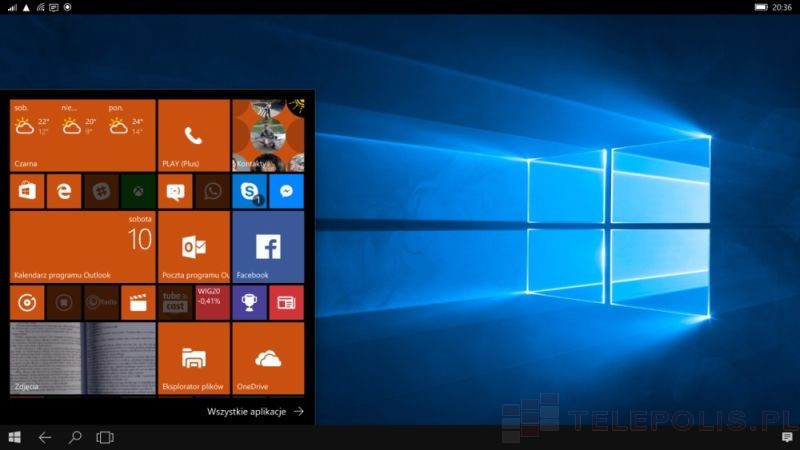This screenshot has width=800, height=450.
Task: Open search from the taskbar
Action: click(x=75, y=437)
